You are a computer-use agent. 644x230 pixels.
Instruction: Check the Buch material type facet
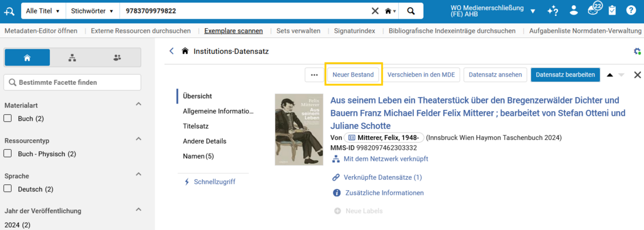tap(8, 119)
